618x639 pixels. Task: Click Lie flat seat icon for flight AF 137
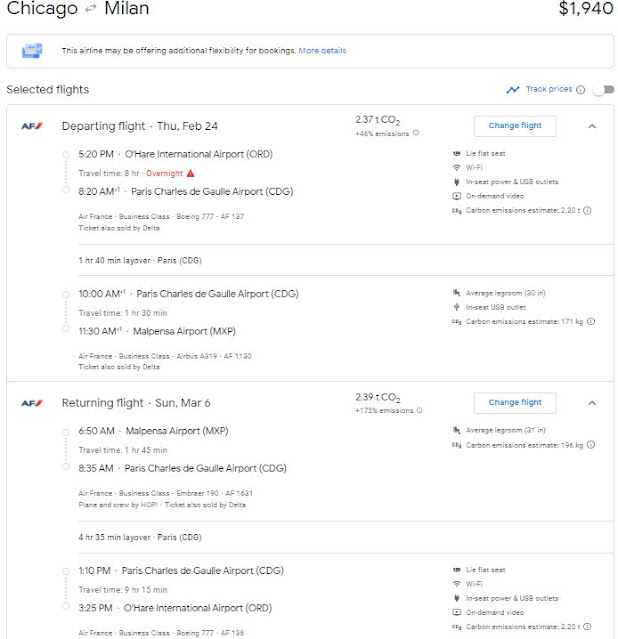457,153
